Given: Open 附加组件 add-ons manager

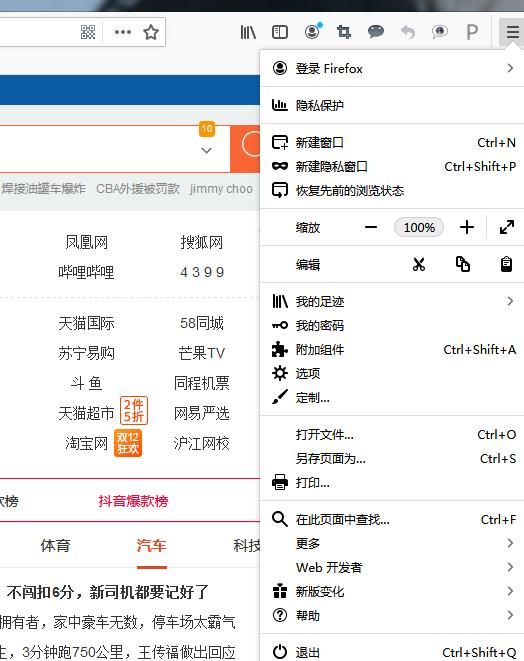Looking at the screenshot, I should tap(392, 349).
